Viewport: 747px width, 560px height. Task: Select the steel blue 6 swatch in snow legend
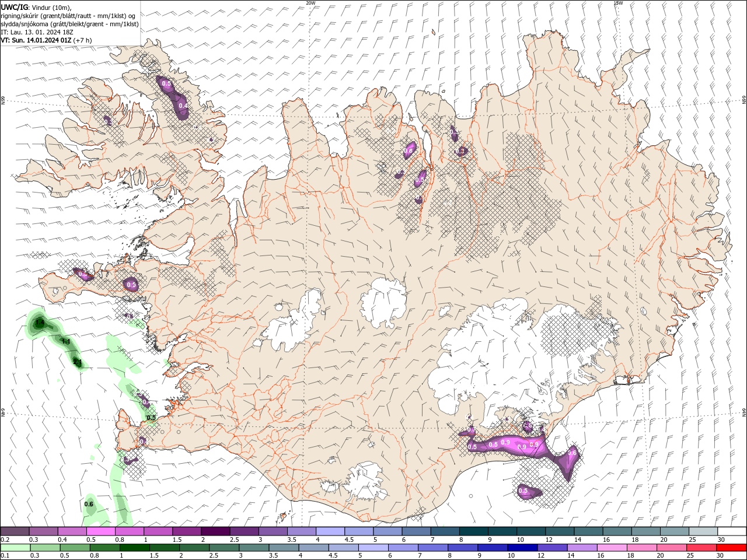[416, 531]
